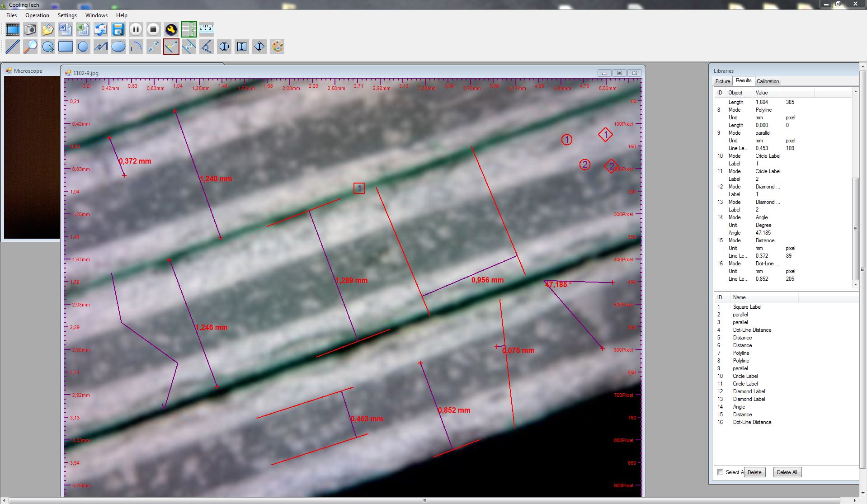Pause the live video
This screenshot has height=504, width=867.
(136, 30)
